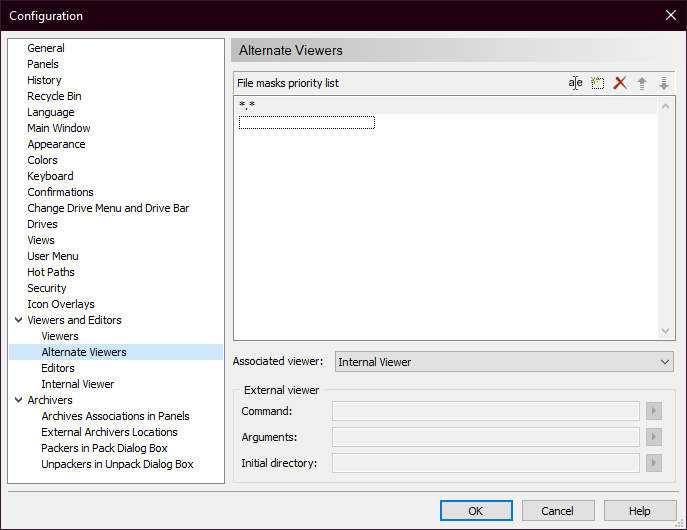Image resolution: width=687 pixels, height=530 pixels.
Task: Select the *.* file mask entry
Action: pyautogui.click(x=248, y=105)
